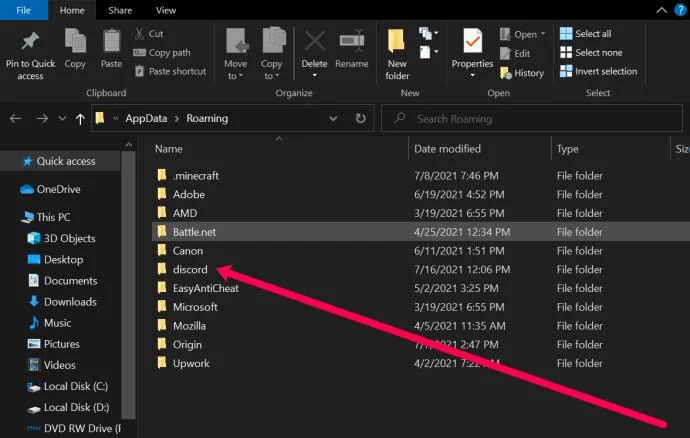The height and width of the screenshot is (438, 690).
Task: Click the Edit command in ribbon
Action: (515, 53)
